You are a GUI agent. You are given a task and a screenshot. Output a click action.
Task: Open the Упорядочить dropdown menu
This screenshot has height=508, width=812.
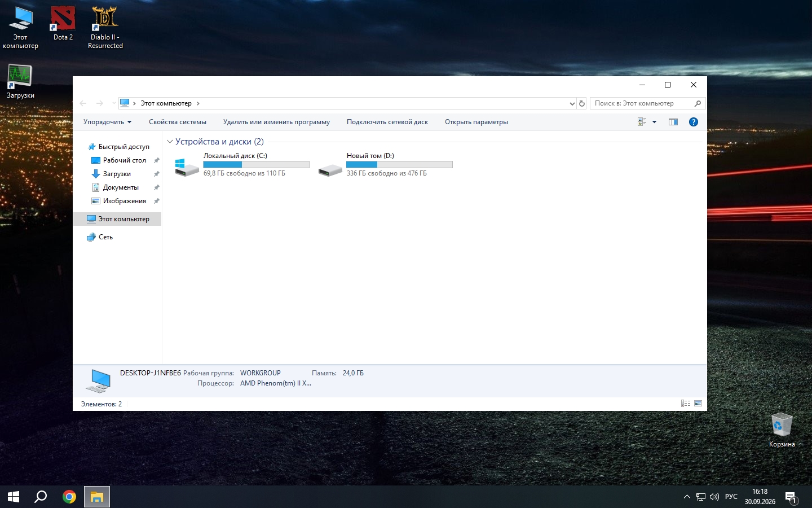coord(107,122)
